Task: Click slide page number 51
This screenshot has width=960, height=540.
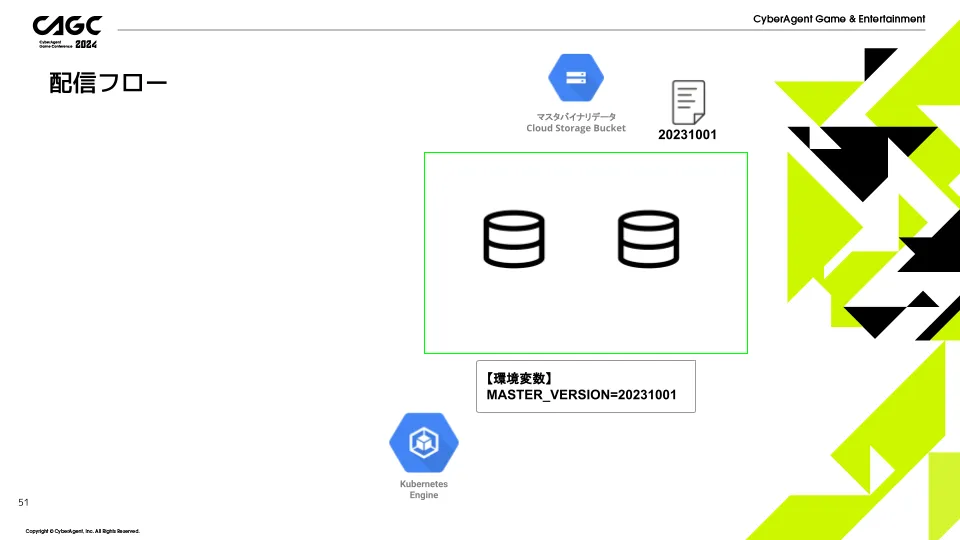Action: 24,502
